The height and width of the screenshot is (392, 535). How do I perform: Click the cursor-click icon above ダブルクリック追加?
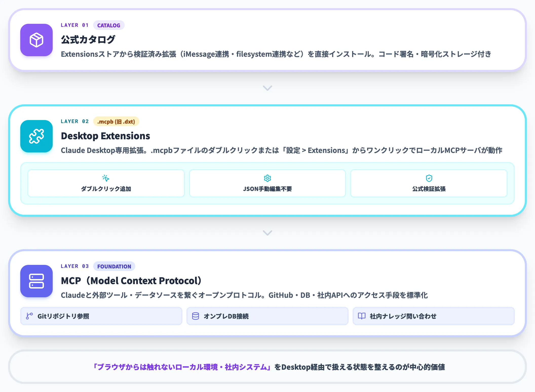(x=106, y=178)
